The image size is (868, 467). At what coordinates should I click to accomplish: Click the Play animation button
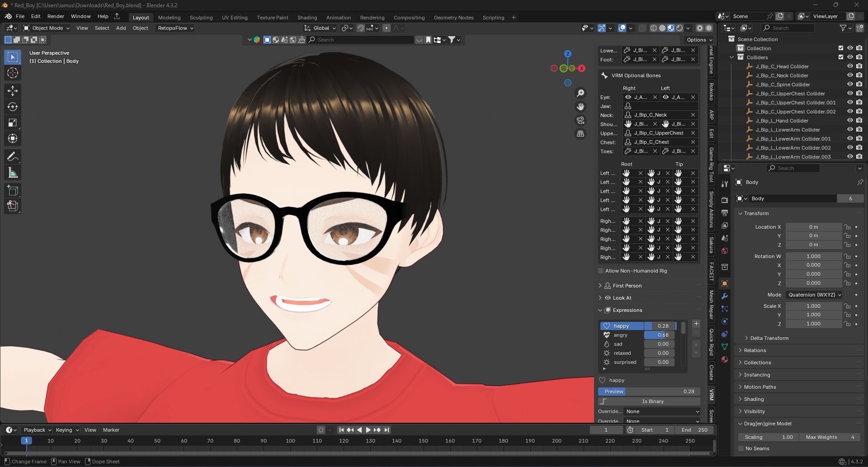(368, 430)
